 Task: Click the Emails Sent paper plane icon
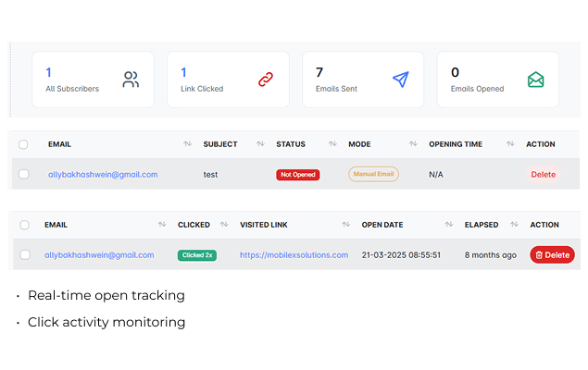coord(400,80)
